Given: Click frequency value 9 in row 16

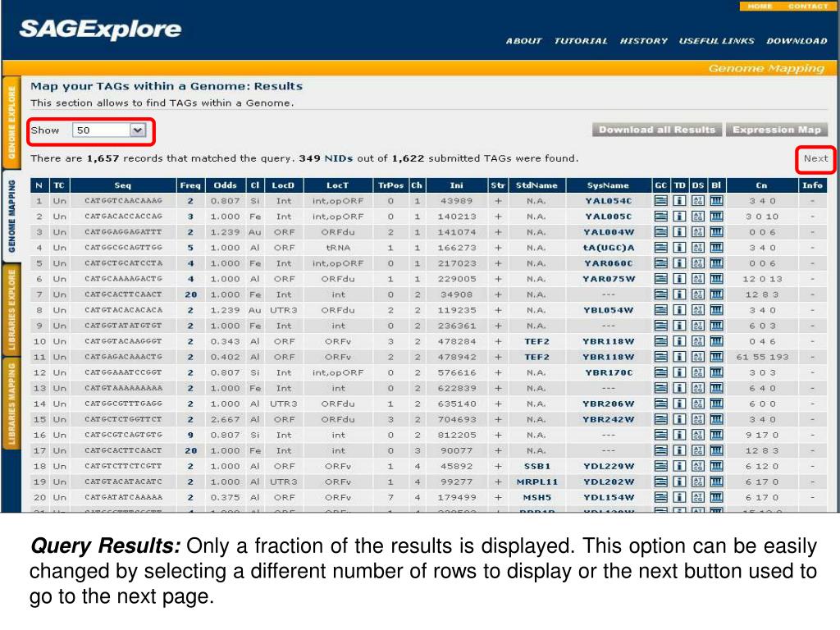Looking at the screenshot, I should (x=190, y=435).
